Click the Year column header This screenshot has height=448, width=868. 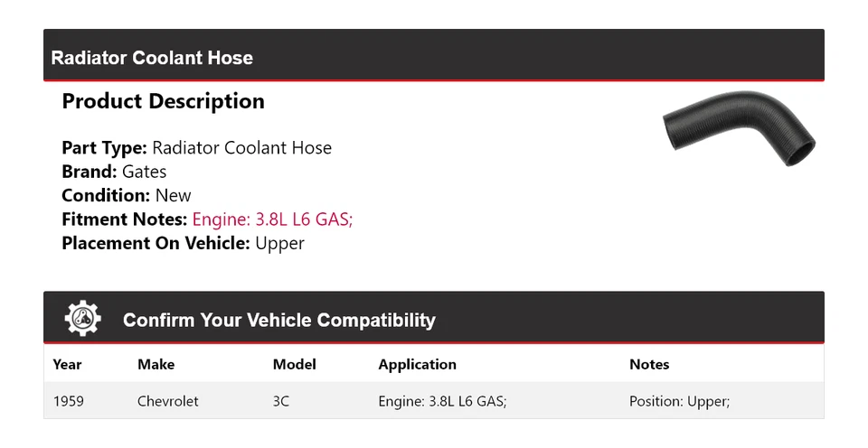pyautogui.click(x=67, y=365)
